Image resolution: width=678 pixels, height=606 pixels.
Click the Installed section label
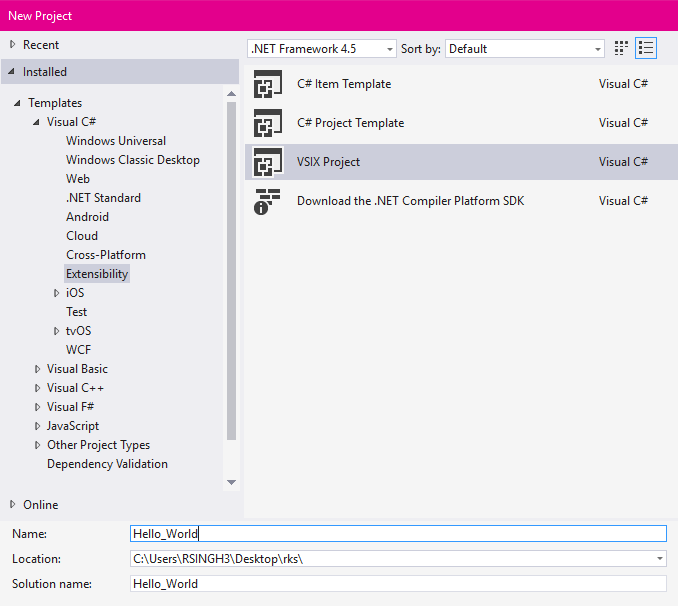tap(45, 72)
